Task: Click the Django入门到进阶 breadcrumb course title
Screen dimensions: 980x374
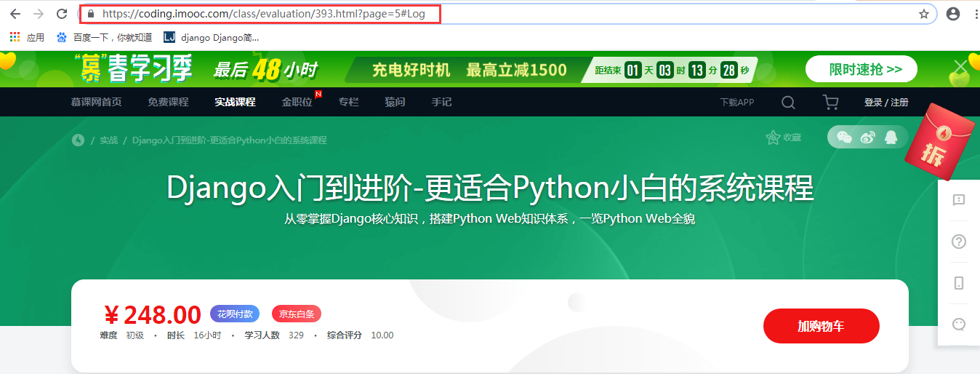Action: pyautogui.click(x=230, y=140)
